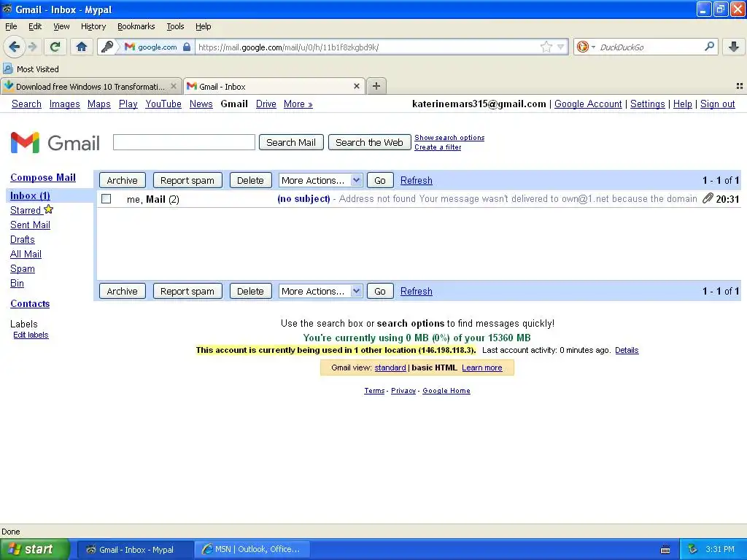Open the Spam folder

(x=23, y=268)
